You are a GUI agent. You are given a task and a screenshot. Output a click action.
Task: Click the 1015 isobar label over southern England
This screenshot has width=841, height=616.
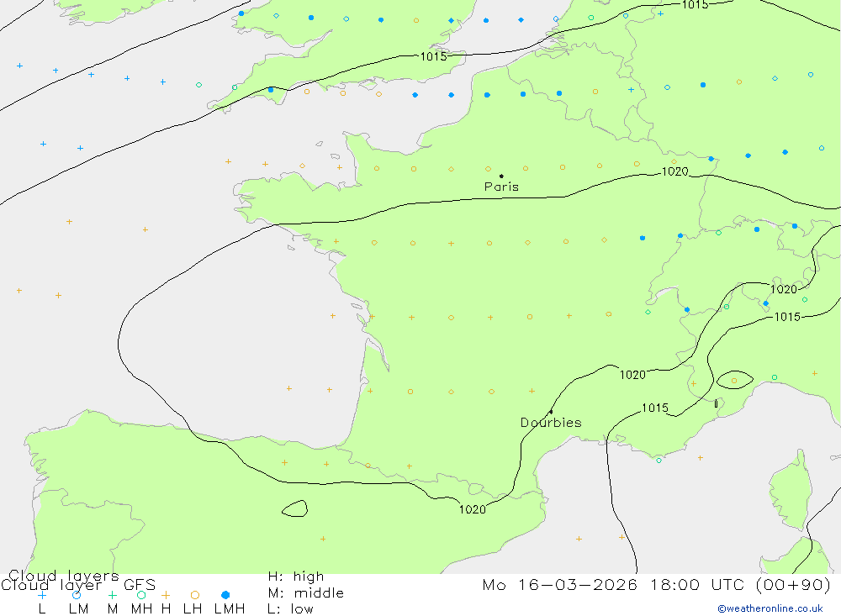[433, 56]
